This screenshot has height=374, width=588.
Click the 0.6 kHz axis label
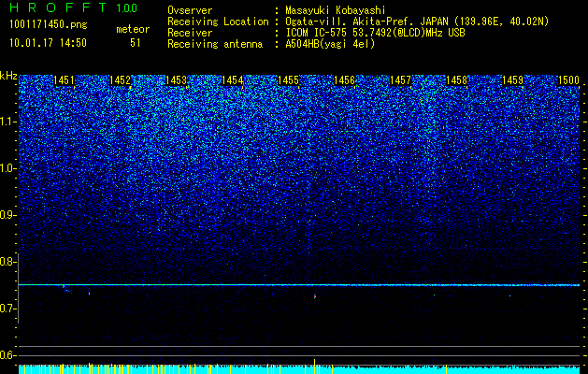[x=8, y=355]
